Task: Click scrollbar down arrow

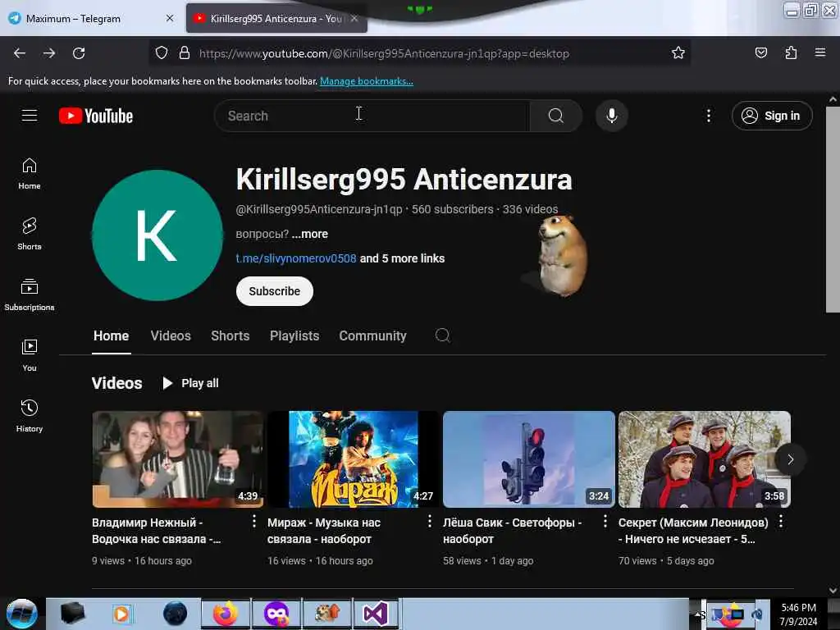Action: click(833, 591)
